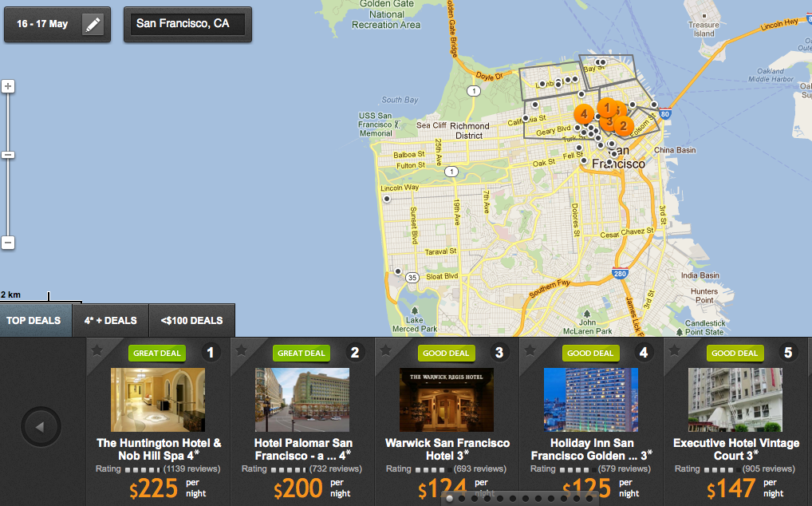Click Lake Merced Park label on map
Screen dimensions: 812x506
click(415, 324)
